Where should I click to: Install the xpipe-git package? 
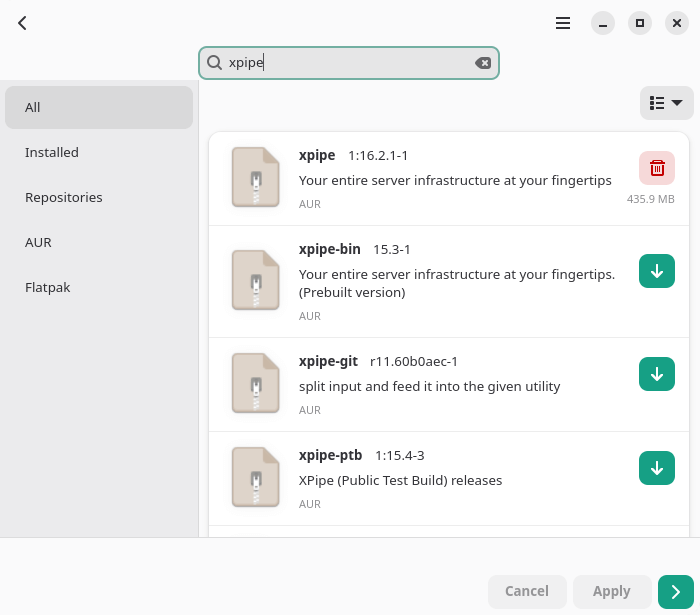click(657, 374)
